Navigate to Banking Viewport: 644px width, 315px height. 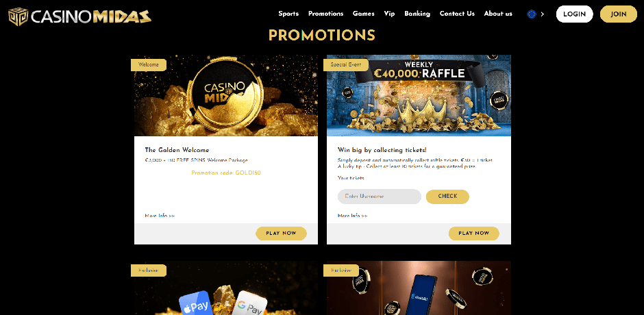click(x=417, y=14)
